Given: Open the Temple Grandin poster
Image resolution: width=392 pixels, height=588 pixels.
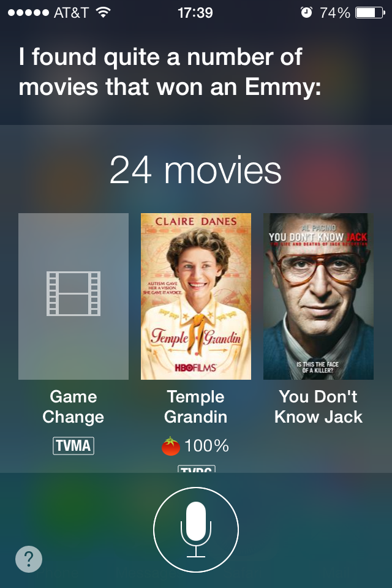Looking at the screenshot, I should point(196,296).
